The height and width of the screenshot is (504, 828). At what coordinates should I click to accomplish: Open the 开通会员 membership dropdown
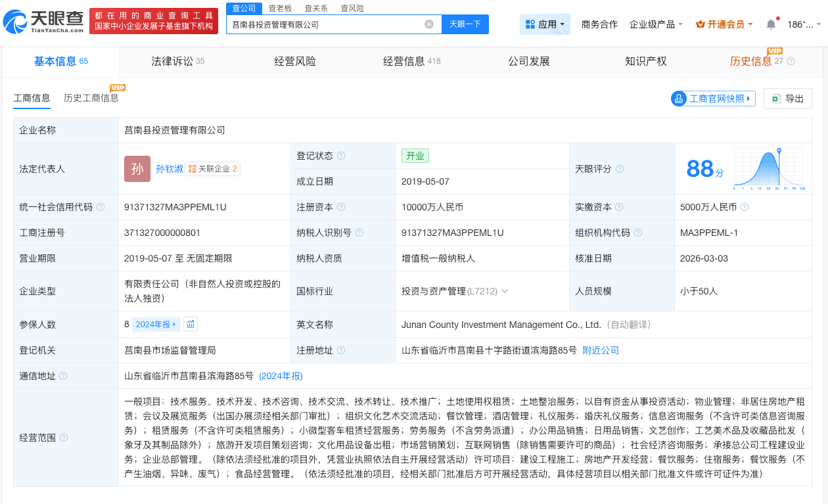[x=725, y=24]
